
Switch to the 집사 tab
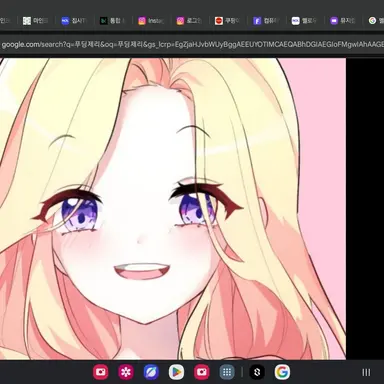74,21
